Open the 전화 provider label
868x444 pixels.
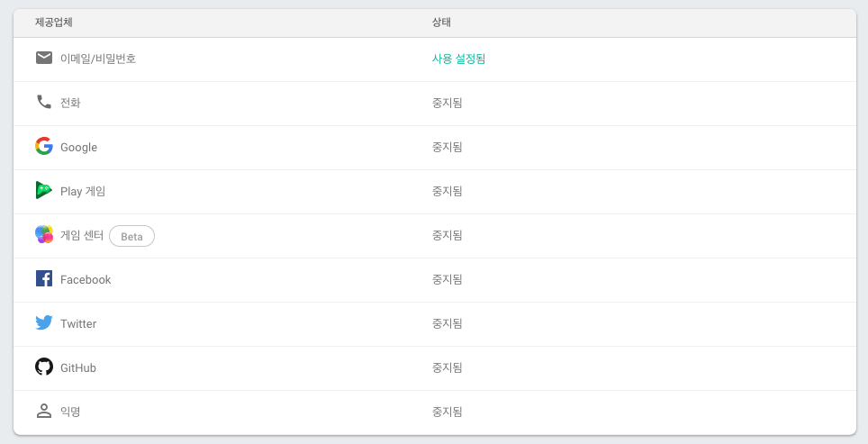(x=70, y=103)
